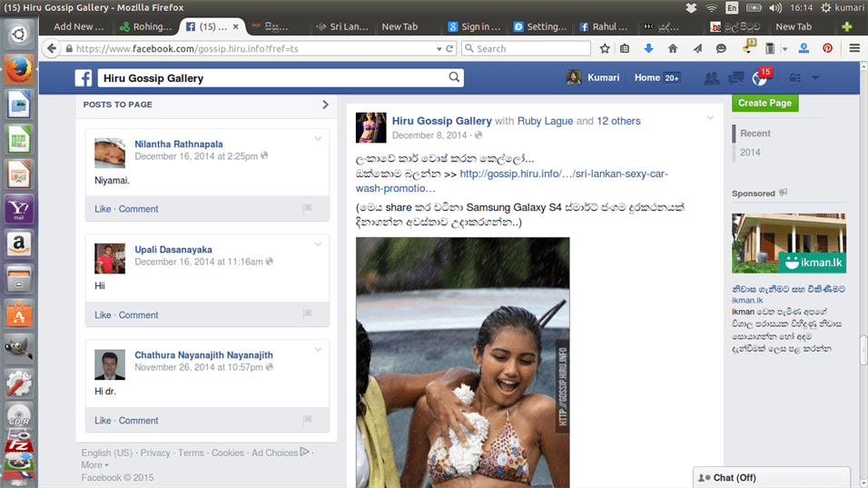
Task: Flag Nilantha Rathnapala's post
Action: [307, 208]
